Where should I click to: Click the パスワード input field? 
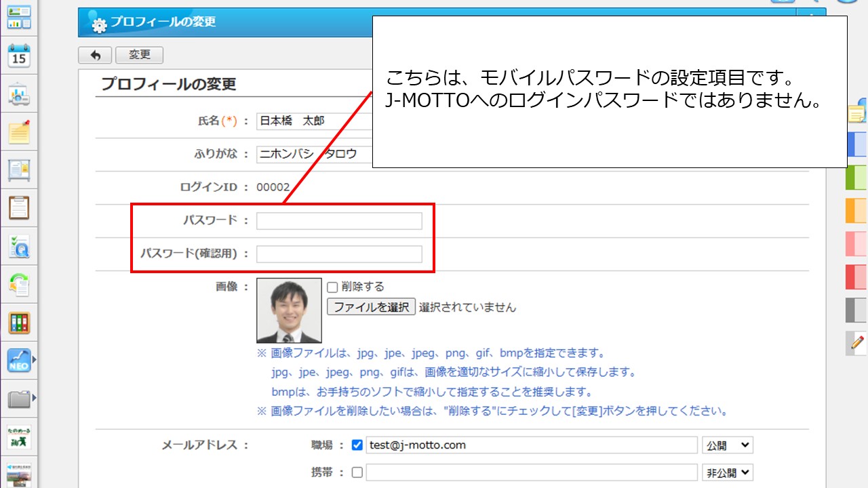(339, 221)
